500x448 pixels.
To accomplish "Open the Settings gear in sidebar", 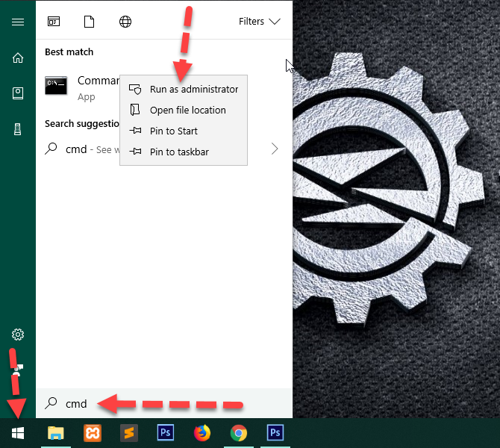I will pyautogui.click(x=18, y=335).
